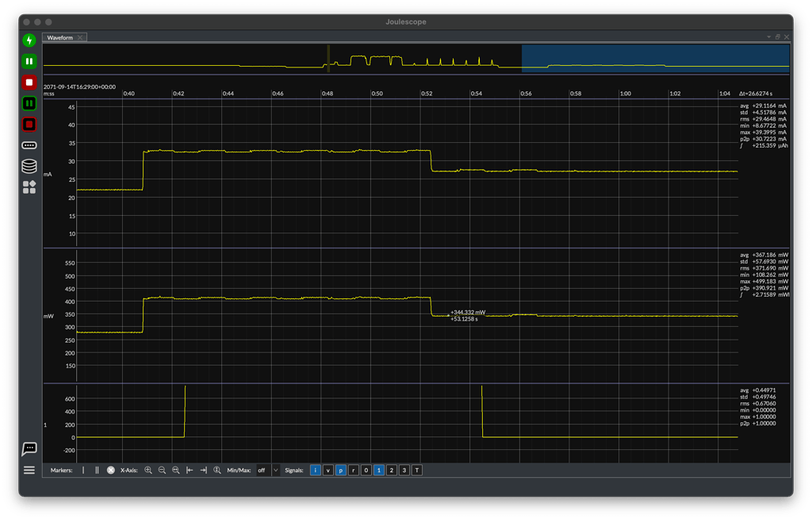Select the pause streaming sidebar icon

coord(29,60)
